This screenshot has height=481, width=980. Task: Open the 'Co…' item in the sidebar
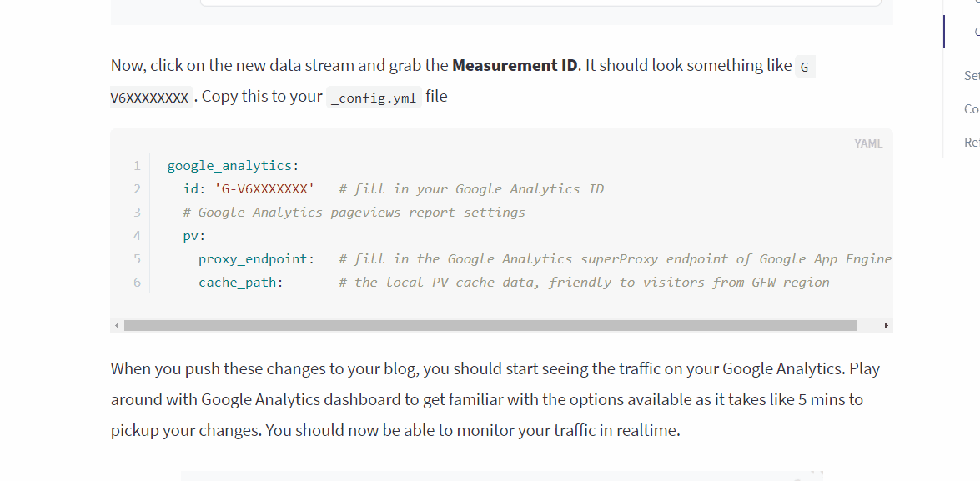coord(972,108)
